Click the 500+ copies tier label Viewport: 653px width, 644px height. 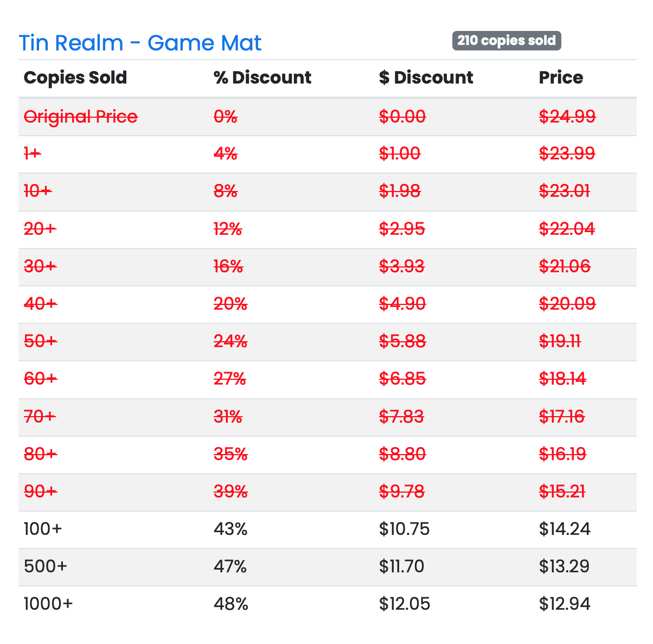click(46, 566)
